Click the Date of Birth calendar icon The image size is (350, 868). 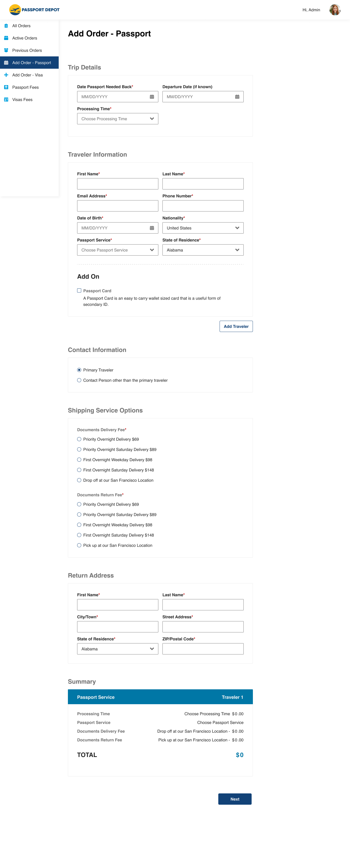(x=152, y=228)
